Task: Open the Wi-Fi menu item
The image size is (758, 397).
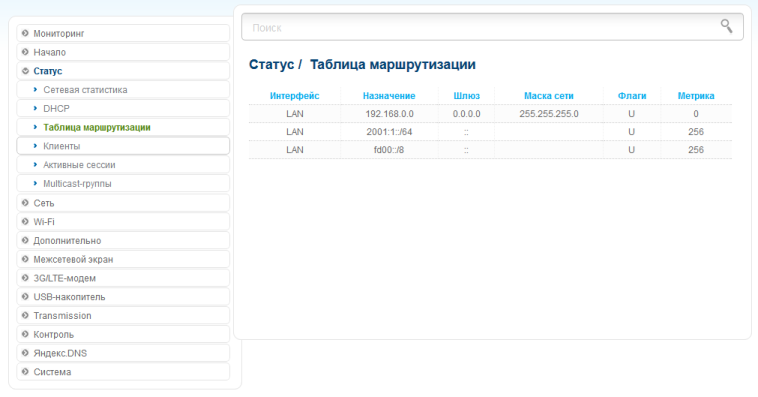Action: pyautogui.click(x=123, y=222)
